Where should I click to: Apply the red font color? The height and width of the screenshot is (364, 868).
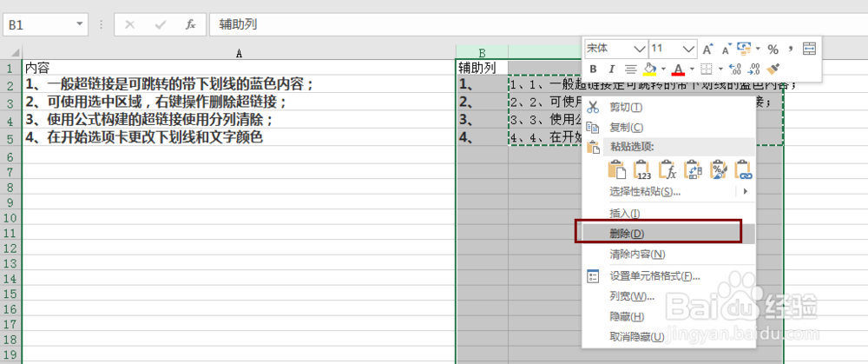coord(678,69)
